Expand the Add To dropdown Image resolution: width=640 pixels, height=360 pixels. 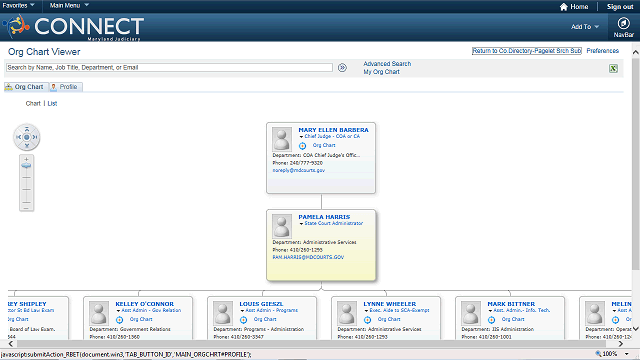point(585,27)
